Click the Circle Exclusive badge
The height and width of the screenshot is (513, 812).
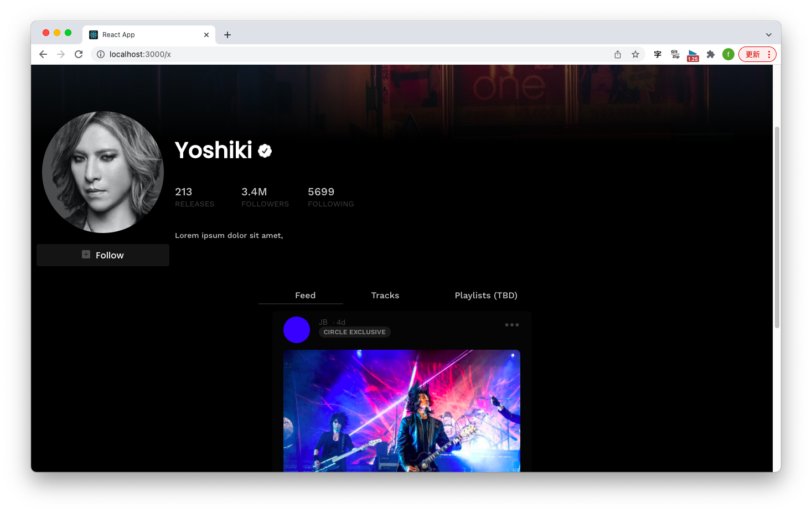[x=354, y=332]
